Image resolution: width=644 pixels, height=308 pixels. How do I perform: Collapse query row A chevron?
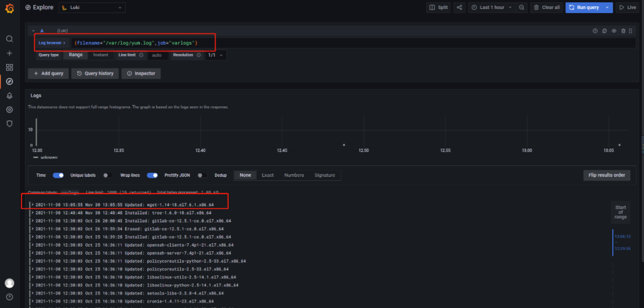(33, 31)
